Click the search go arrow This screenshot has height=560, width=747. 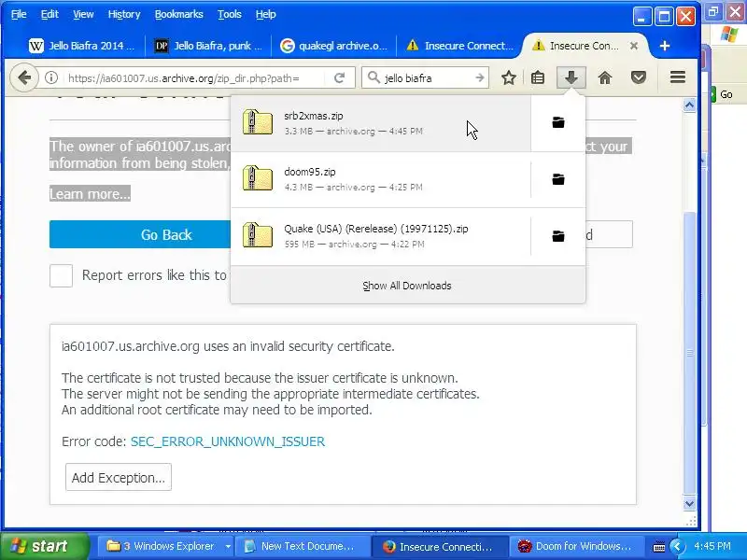tap(480, 77)
